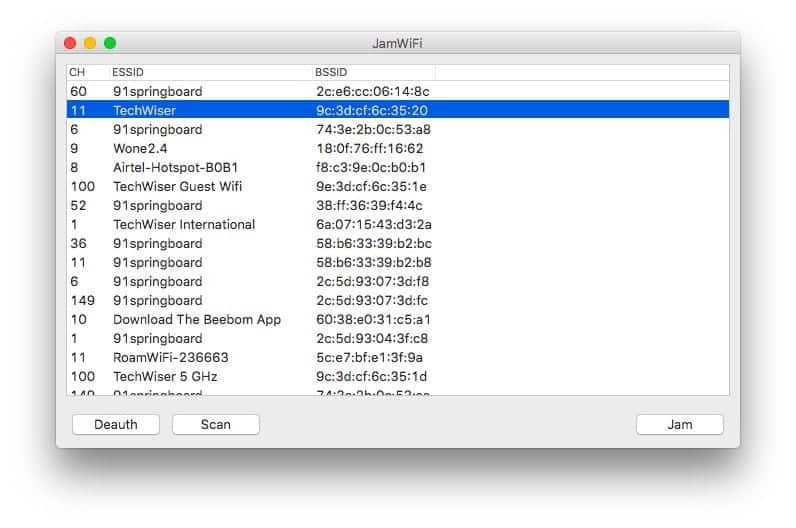The width and height of the screenshot is (796, 528).
Task: Select the Wone2.4 network
Action: coord(398,148)
